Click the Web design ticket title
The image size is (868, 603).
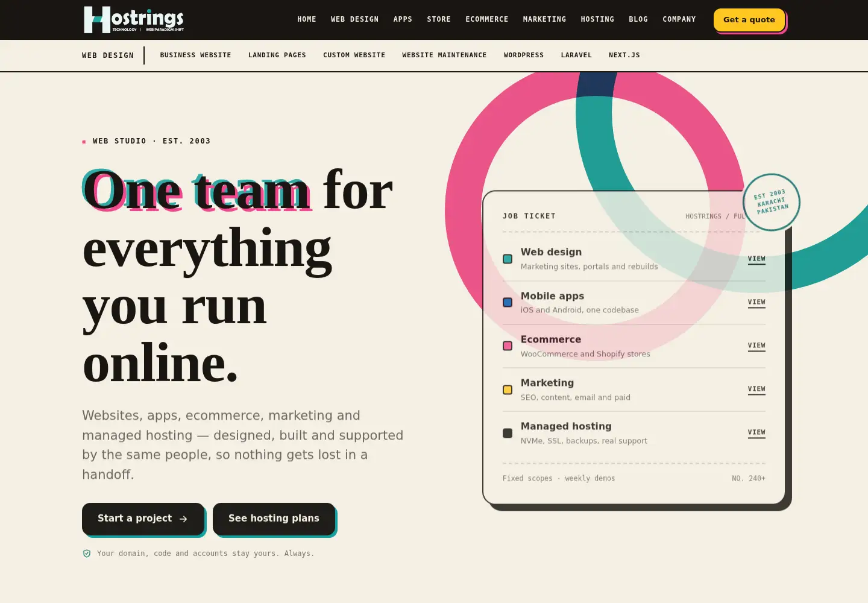(552, 252)
